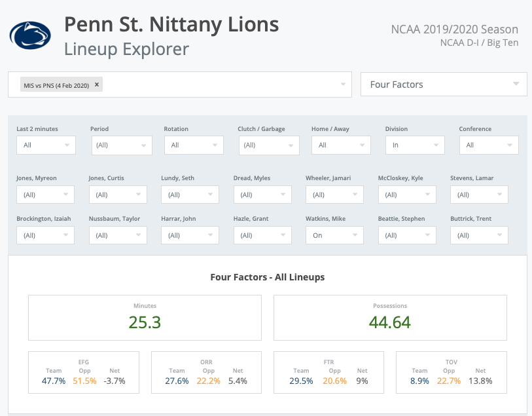Open the Division filter set to In
532x416 pixels.
(x=415, y=145)
